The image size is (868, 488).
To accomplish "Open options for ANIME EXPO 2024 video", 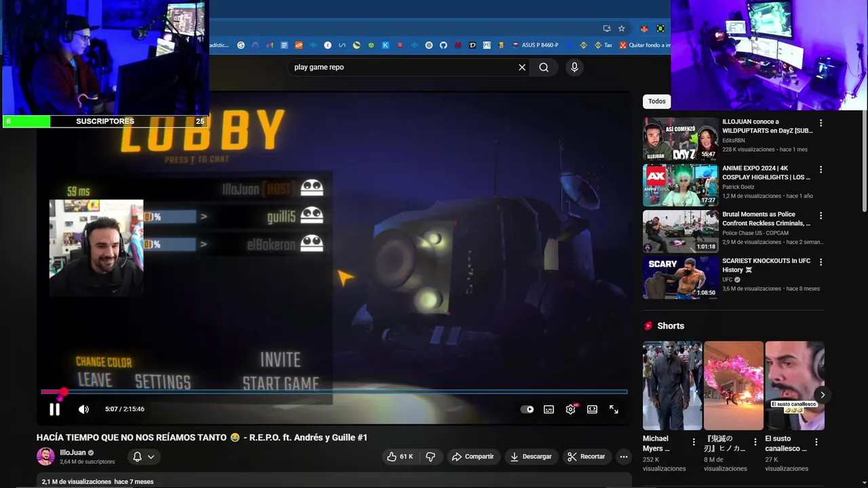I will pyautogui.click(x=821, y=169).
